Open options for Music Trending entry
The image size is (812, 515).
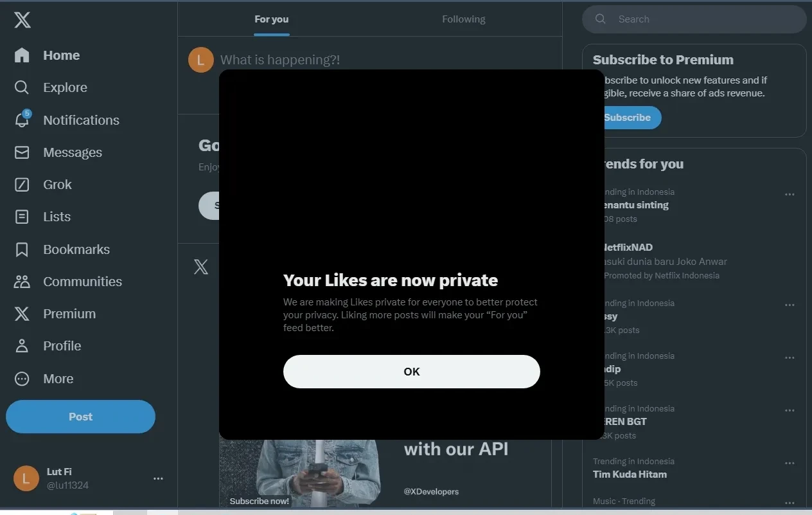pos(790,503)
